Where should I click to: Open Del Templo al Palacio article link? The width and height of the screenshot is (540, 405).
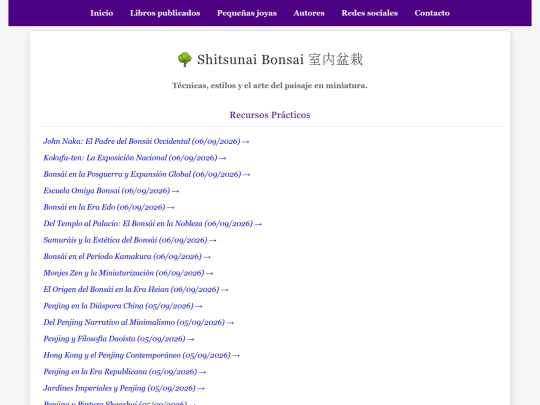[x=153, y=224]
